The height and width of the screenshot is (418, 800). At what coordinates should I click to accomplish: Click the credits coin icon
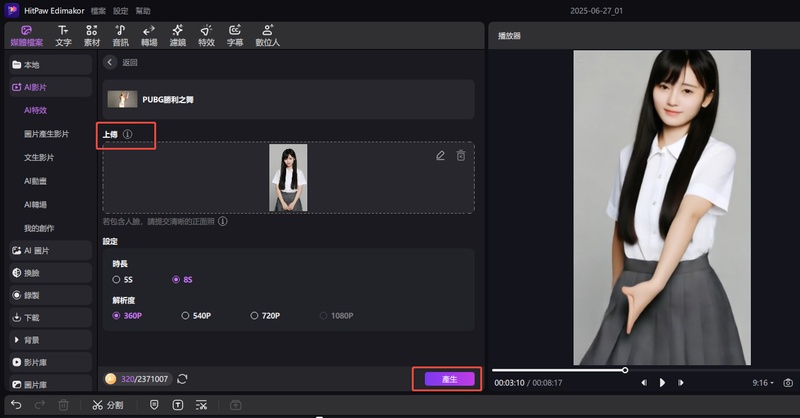(x=110, y=379)
